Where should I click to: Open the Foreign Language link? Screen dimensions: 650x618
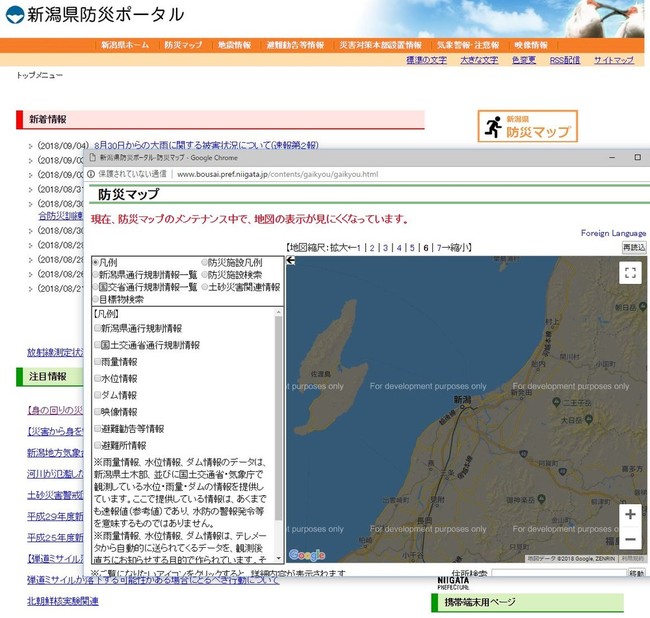(613, 233)
